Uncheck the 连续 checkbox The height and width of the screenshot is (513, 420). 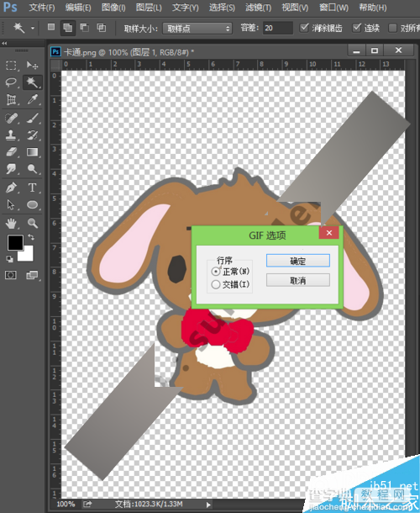pyautogui.click(x=357, y=28)
